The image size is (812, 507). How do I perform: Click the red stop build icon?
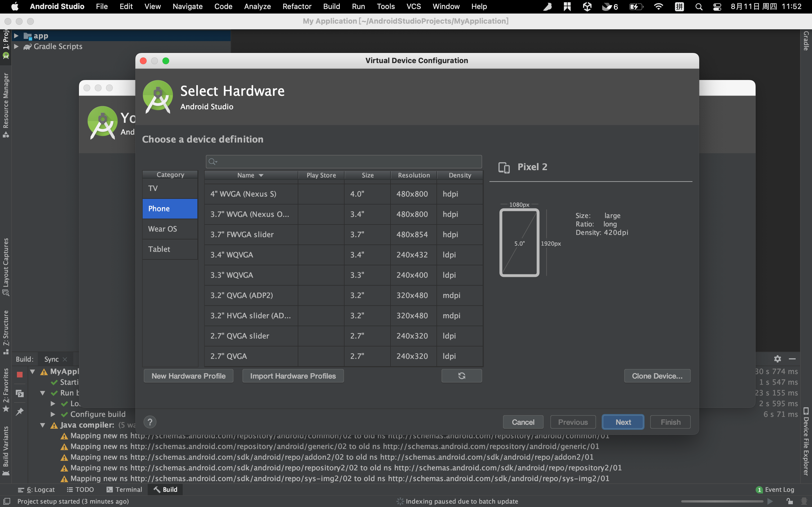click(x=20, y=375)
